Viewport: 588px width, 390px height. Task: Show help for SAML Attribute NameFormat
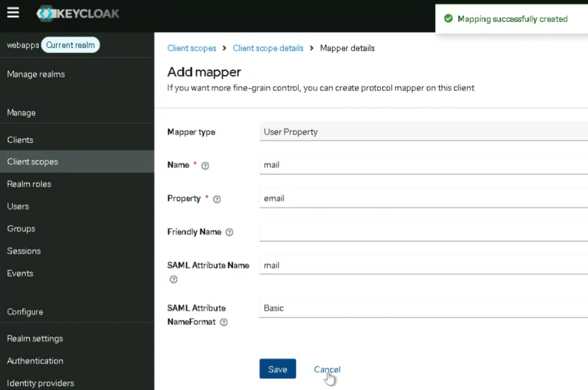223,322
